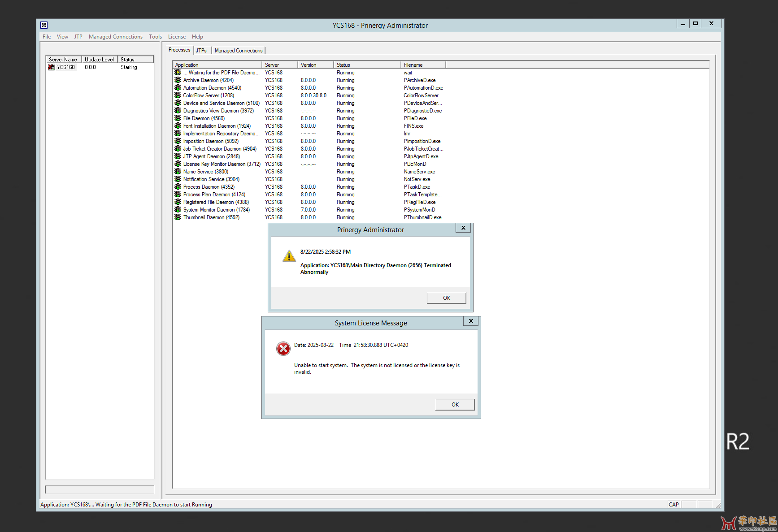Click the Registered File Daemon icon

pos(178,202)
